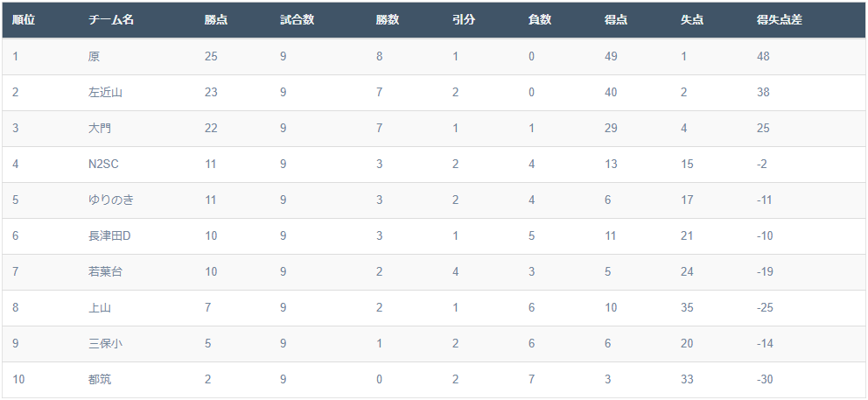The height and width of the screenshot is (400, 868).
Task: Select the 都筑 team cell
Action: pyautogui.click(x=100, y=380)
